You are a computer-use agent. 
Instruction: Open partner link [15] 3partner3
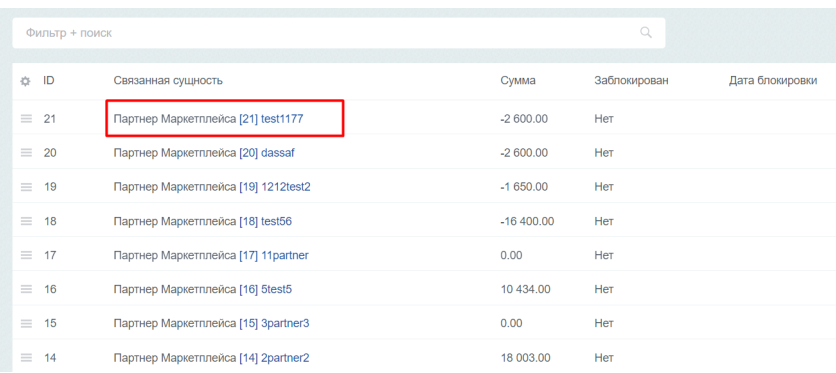coord(274,323)
